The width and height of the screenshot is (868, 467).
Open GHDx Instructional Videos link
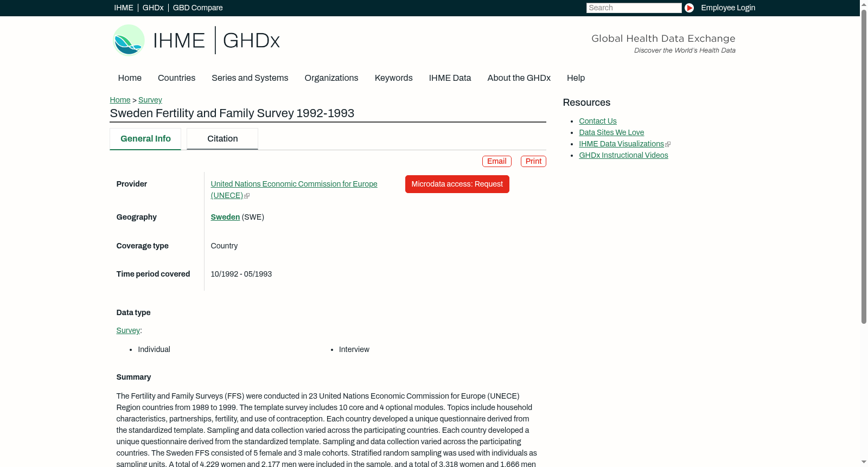point(623,155)
